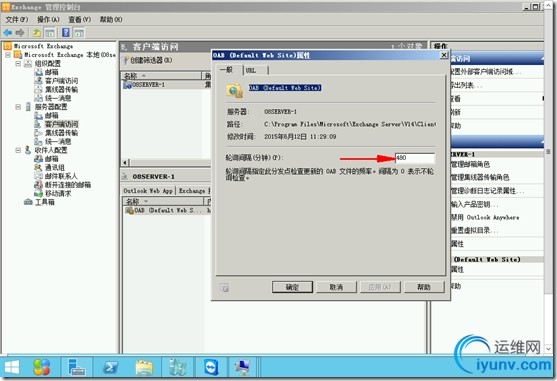This screenshot has height=381, width=557.
Task: Open 客户端访问 under 组织配置
Action: click(61, 81)
